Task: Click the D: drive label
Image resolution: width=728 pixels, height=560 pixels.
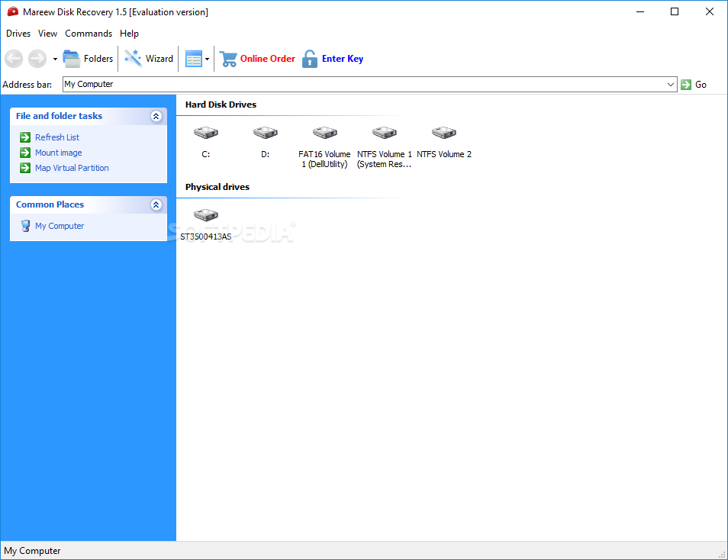Action: pyautogui.click(x=265, y=154)
